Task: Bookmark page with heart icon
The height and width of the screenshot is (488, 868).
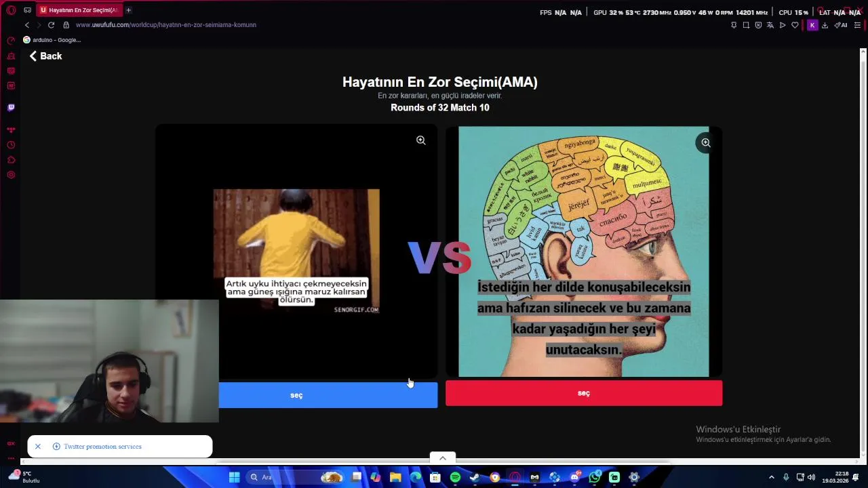Action: 795,25
